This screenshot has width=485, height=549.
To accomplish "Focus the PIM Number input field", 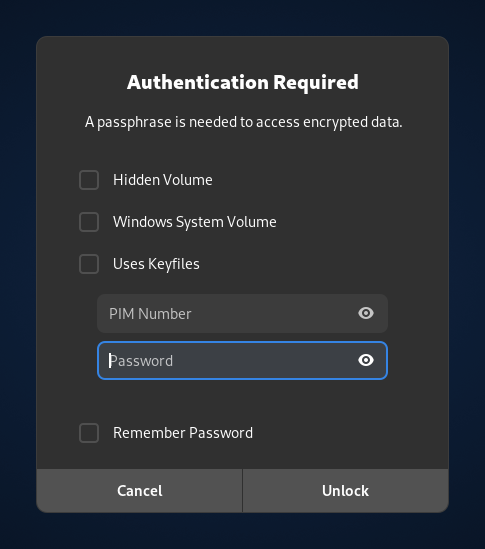I will pyautogui.click(x=242, y=313).
